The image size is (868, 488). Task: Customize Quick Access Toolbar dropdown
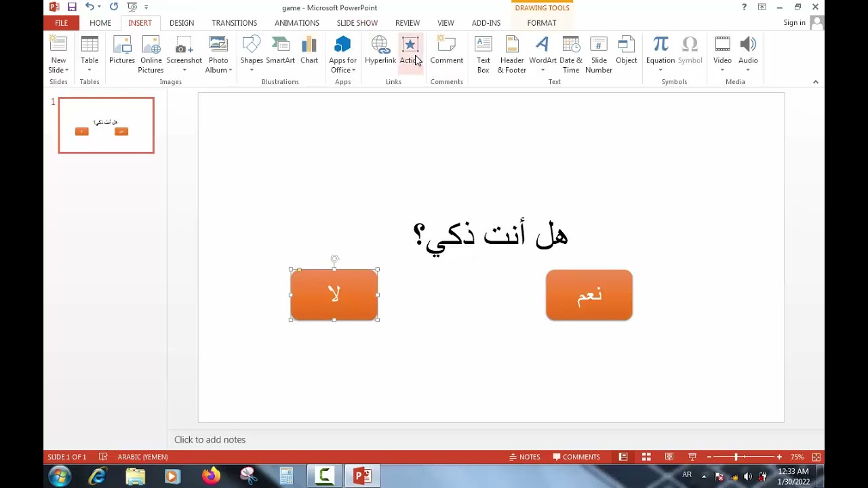coord(146,7)
